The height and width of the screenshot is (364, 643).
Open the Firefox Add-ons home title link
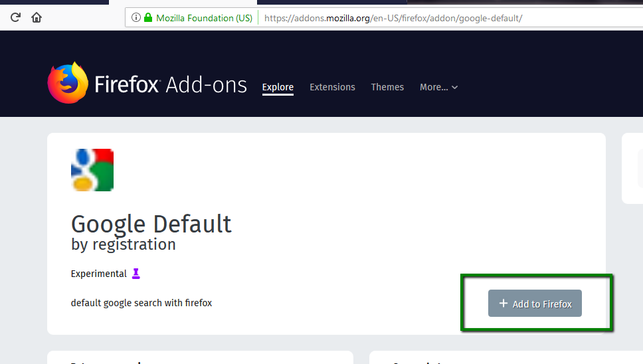click(171, 85)
